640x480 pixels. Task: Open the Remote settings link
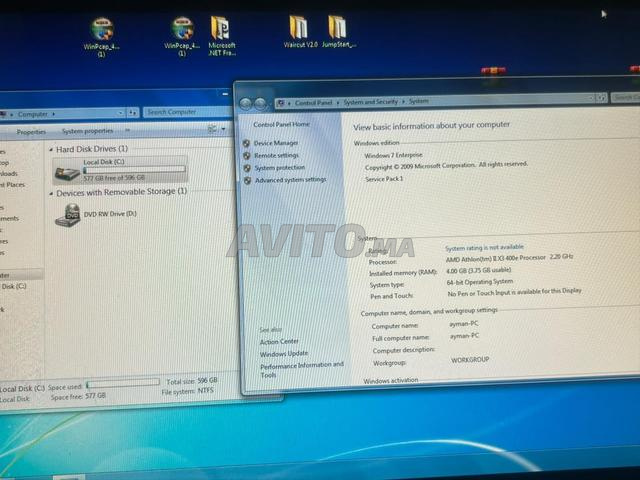[276, 156]
